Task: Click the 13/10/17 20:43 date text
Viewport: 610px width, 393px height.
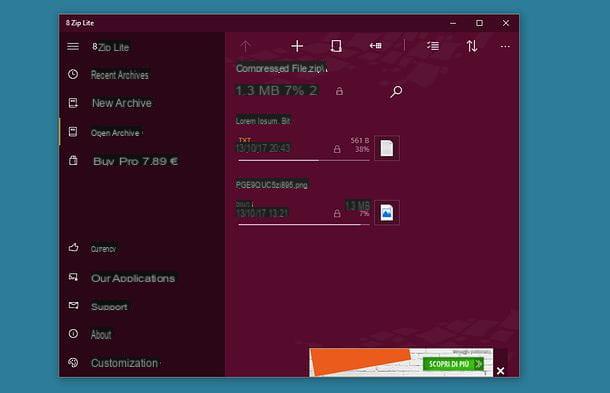Action: 263,148
